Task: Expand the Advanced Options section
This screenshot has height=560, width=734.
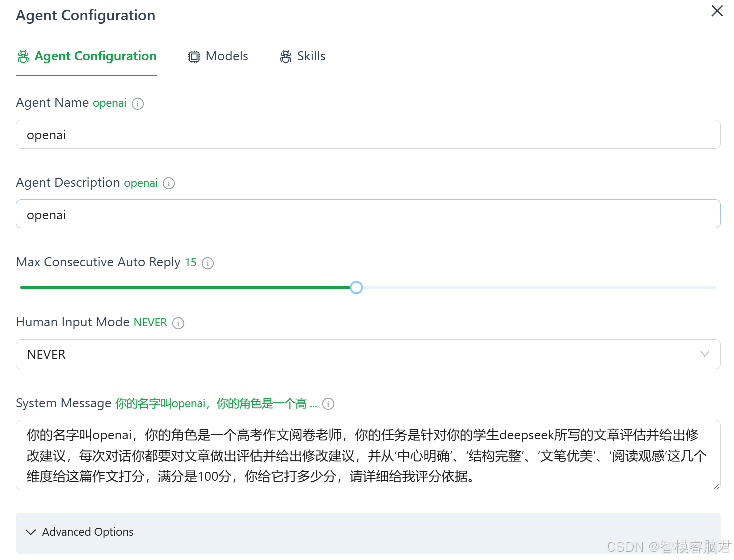Action: pos(368,533)
